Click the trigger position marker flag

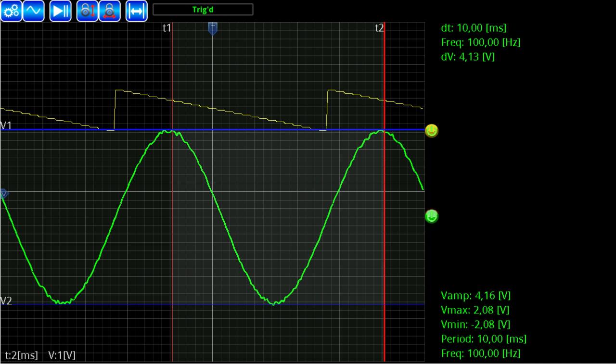click(x=212, y=28)
